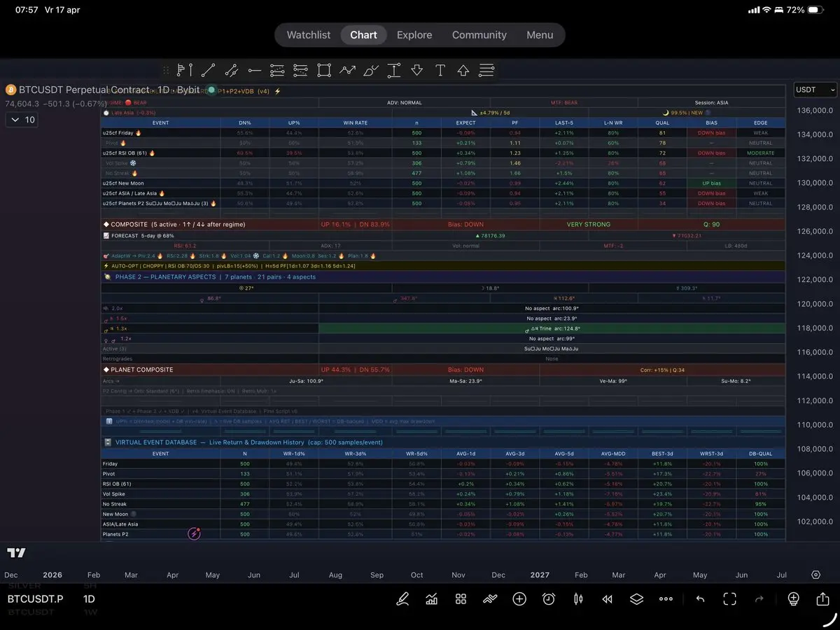Select the rectangle shape drawing tool
Image resolution: width=840 pixels, height=630 pixels.
tap(323, 70)
